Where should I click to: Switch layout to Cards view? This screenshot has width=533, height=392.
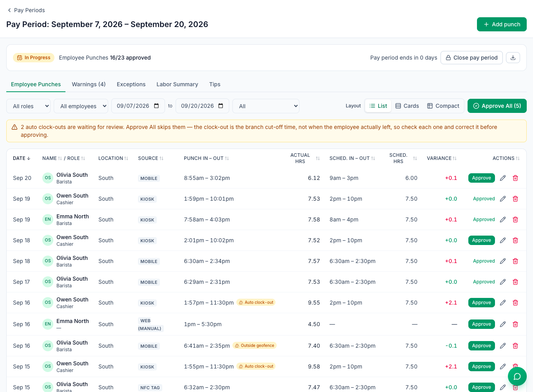(x=407, y=106)
